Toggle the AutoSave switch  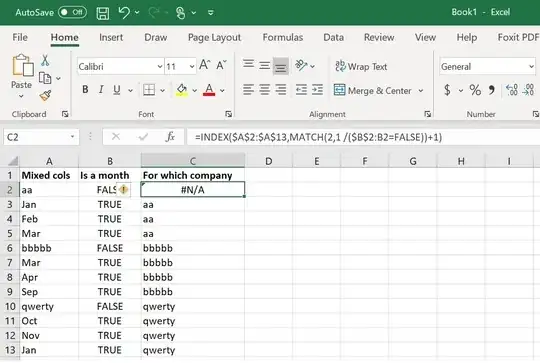coord(72,12)
